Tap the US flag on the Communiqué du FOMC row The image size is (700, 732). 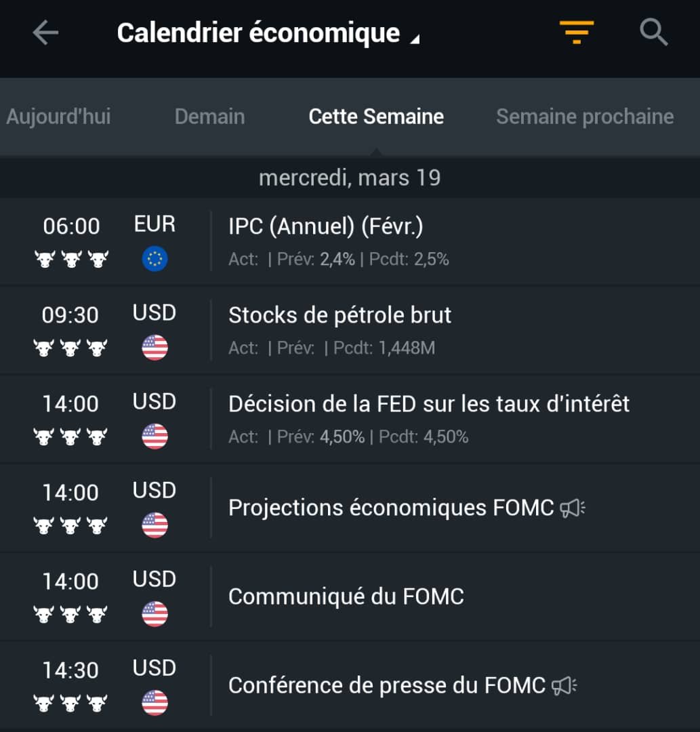[155, 614]
